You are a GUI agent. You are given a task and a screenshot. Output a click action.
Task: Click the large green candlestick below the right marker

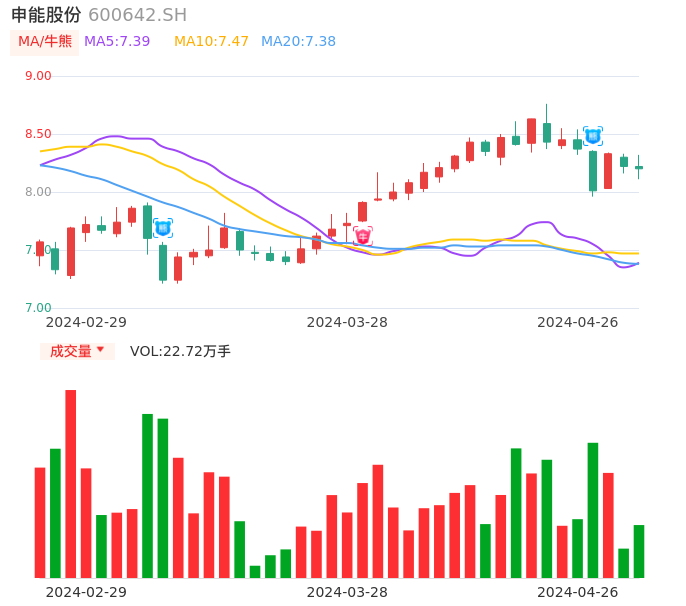tap(593, 171)
